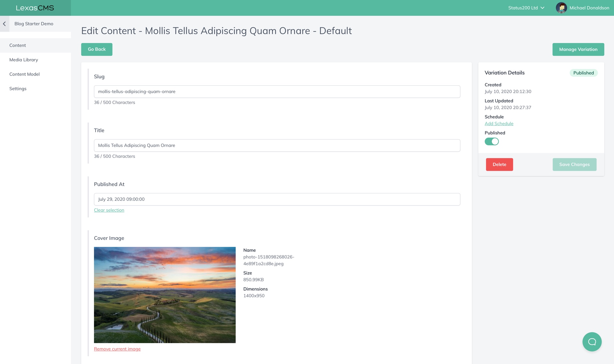614x364 pixels.
Task: Click the Go Back button
Action: pos(97,49)
